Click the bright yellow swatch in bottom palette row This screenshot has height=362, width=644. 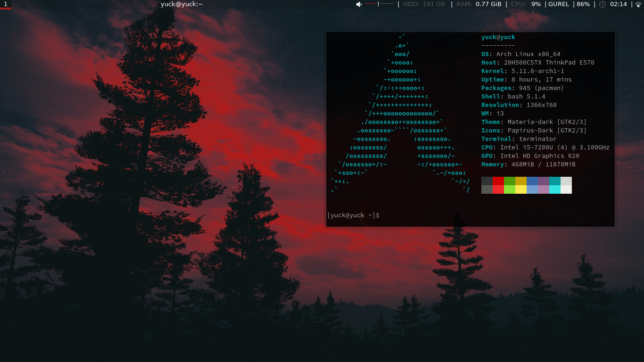coord(521,189)
